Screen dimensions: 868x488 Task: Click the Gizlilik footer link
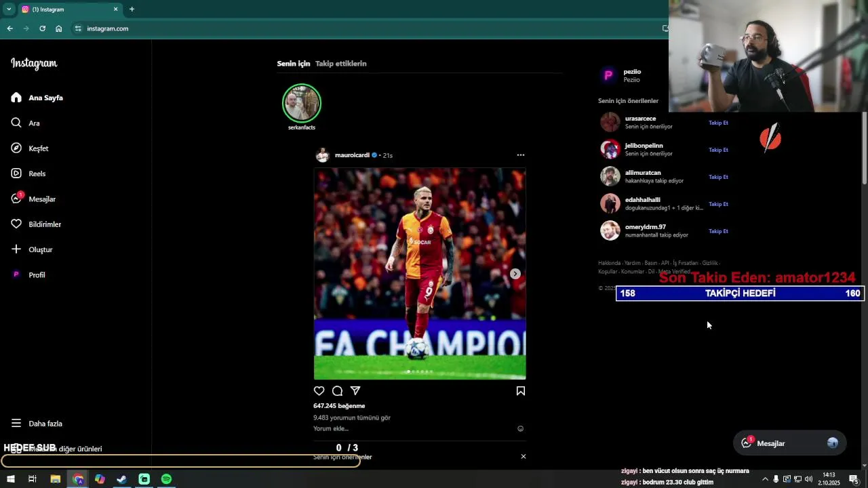pyautogui.click(x=709, y=263)
